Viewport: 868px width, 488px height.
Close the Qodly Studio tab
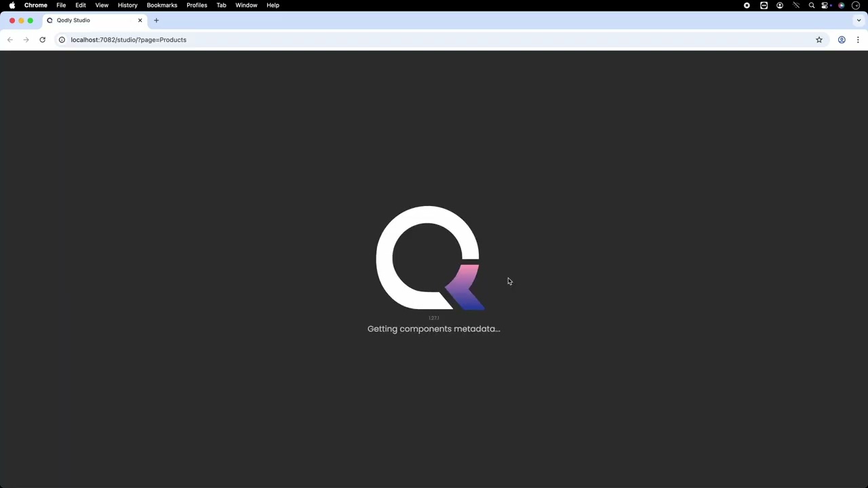pos(140,20)
